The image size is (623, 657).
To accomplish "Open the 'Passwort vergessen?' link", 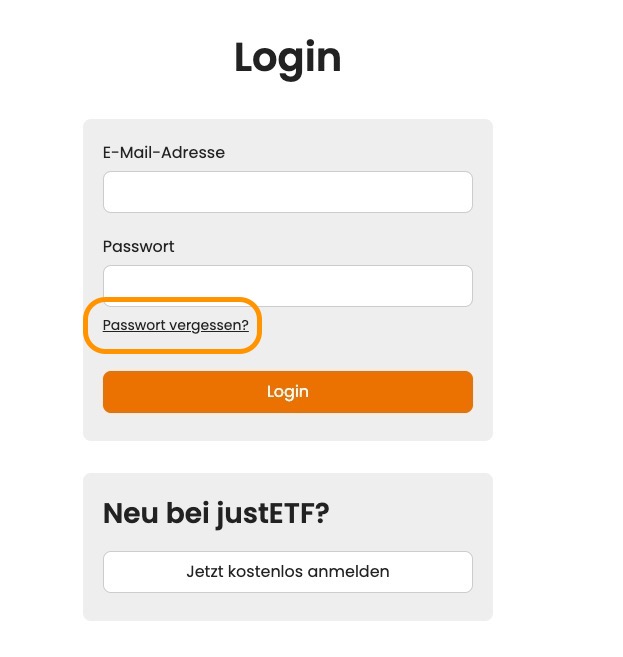I will tap(176, 326).
